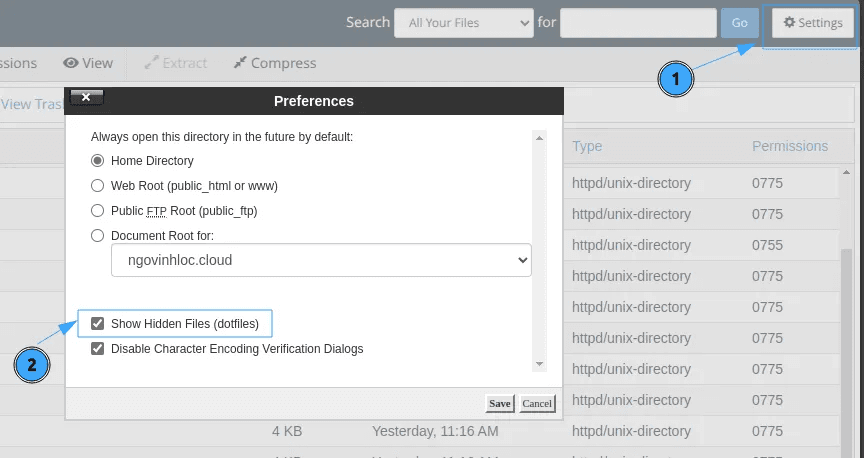Click the Save button in Preferences

point(499,403)
